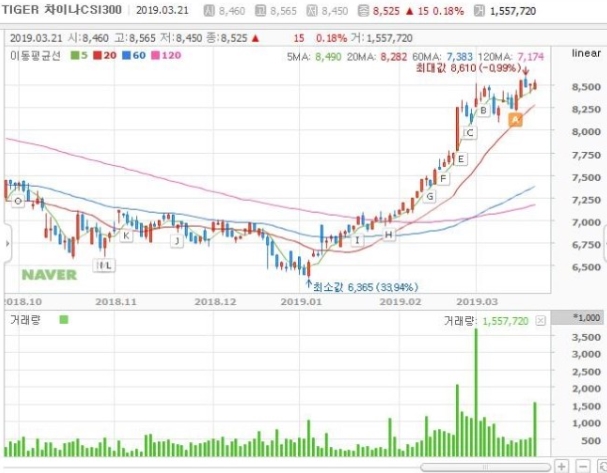The height and width of the screenshot is (473, 607).
Task: Click the 8,525 closing price in the title bar
Action: click(386, 11)
